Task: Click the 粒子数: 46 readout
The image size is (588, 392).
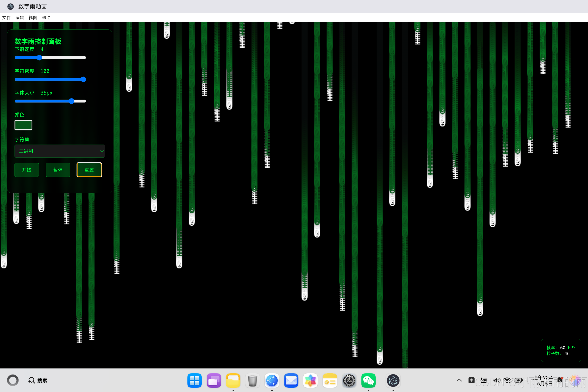Action: tap(558, 354)
